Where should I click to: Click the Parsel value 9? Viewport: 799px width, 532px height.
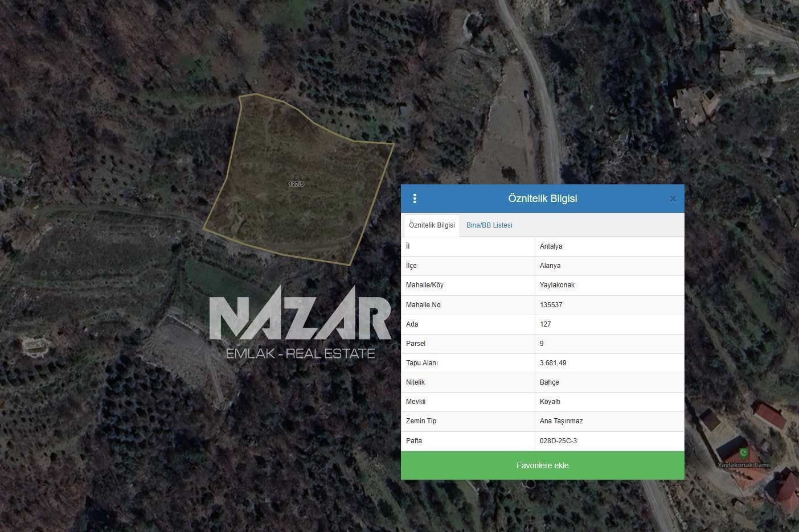click(x=542, y=344)
